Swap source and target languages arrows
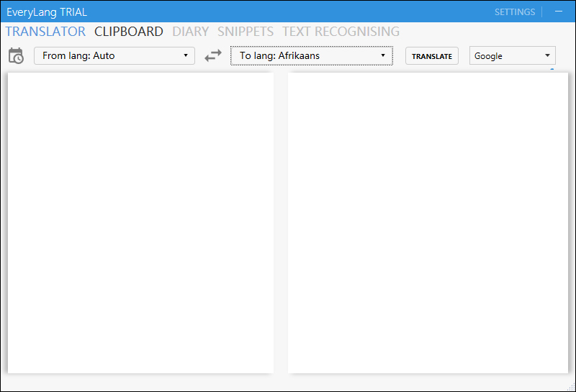 pos(213,56)
